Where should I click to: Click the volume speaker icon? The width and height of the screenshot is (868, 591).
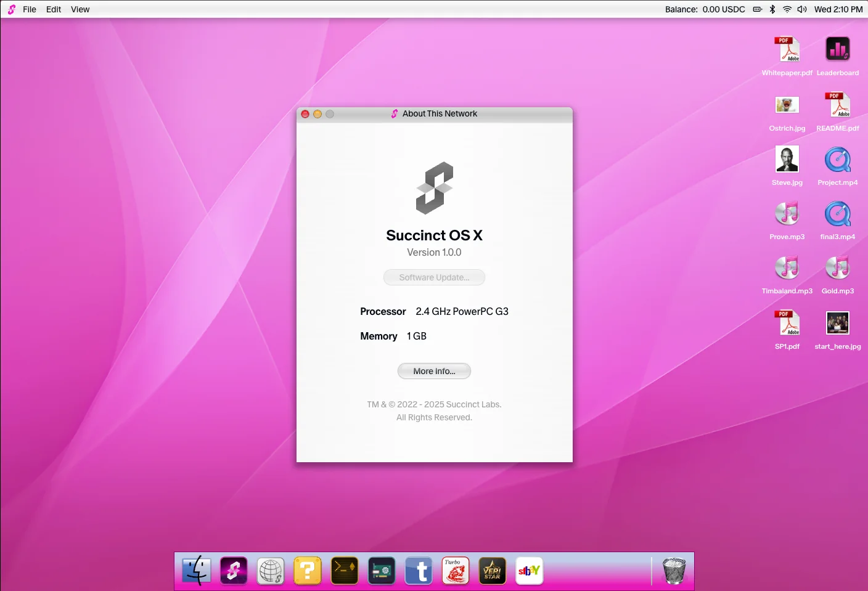[802, 9]
